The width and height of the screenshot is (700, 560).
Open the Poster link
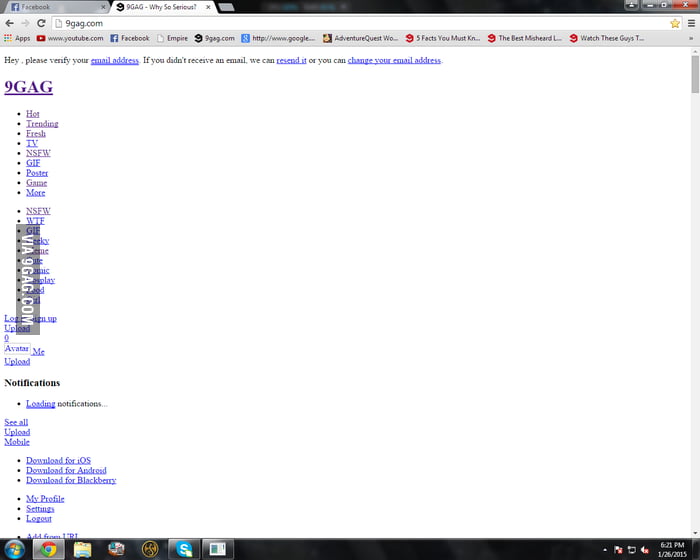click(x=37, y=173)
